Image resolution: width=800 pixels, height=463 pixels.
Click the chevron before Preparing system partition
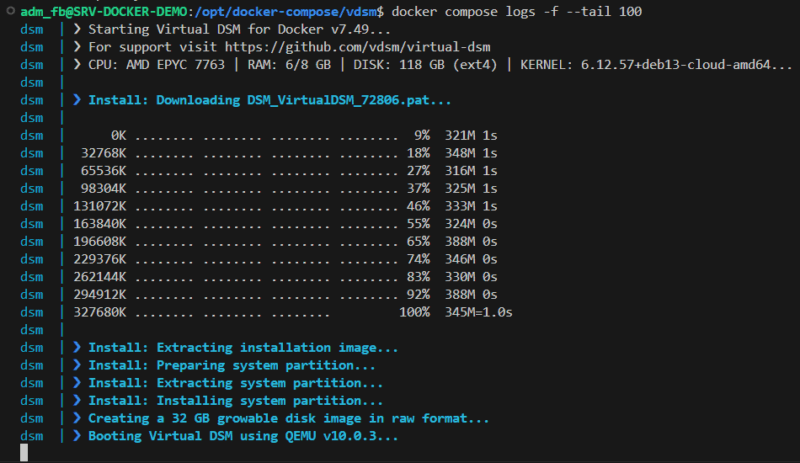tap(77, 365)
